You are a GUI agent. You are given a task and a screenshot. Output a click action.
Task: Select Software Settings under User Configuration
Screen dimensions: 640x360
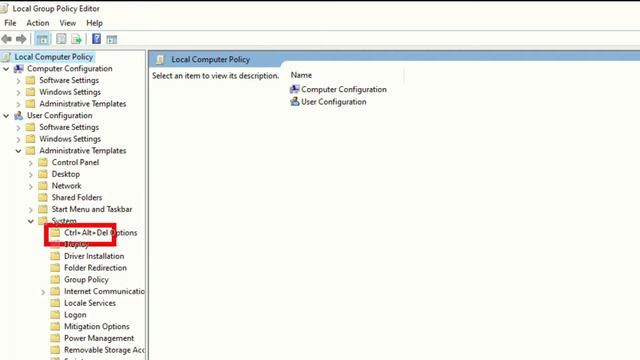coord(69,127)
